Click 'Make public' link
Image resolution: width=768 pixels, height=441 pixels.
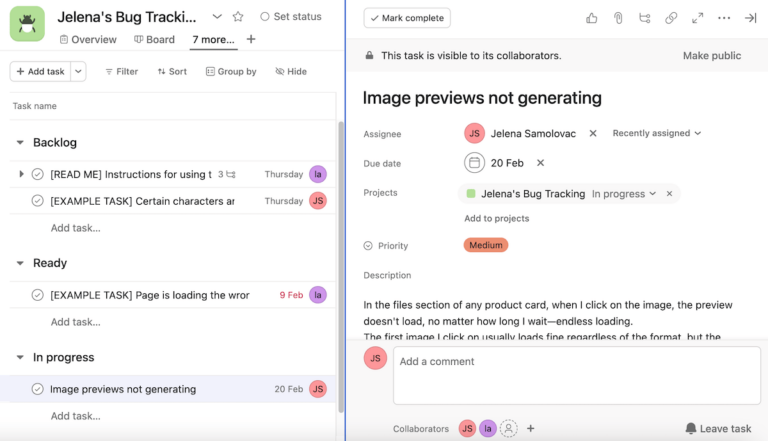711,56
